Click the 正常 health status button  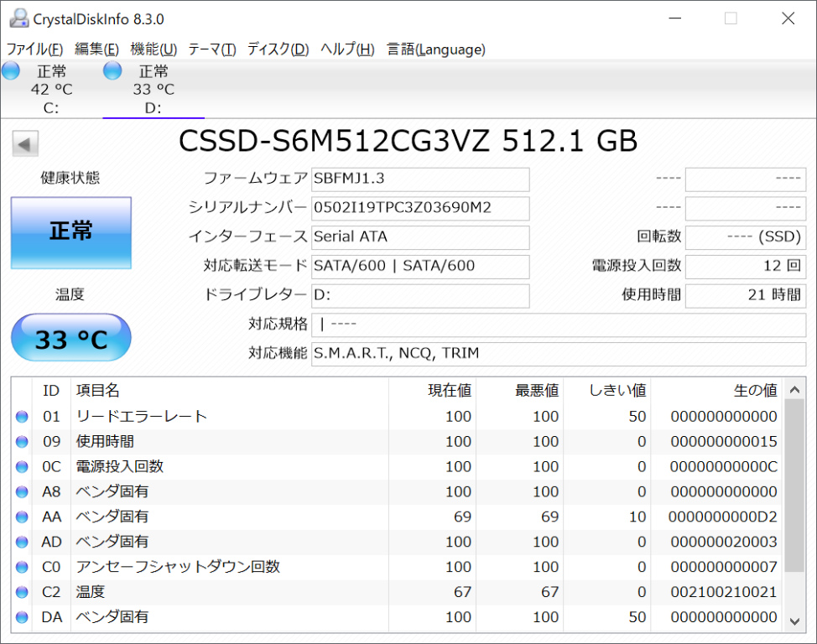coord(71,232)
